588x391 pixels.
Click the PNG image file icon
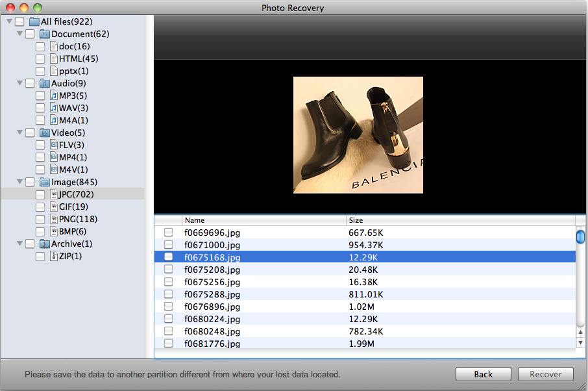pos(54,219)
